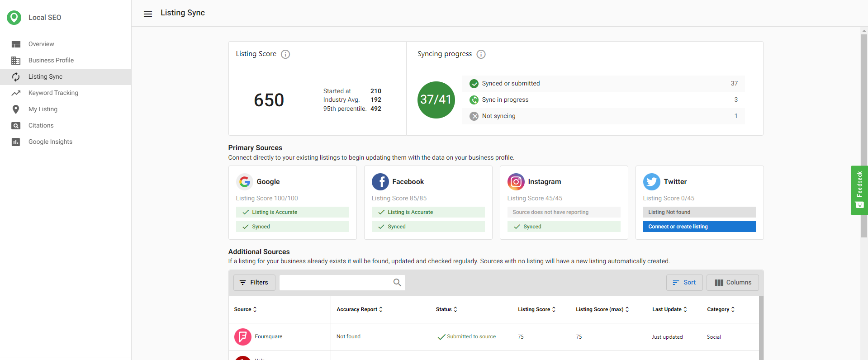This screenshot has width=868, height=360.
Task: Click Google's Listing is Accurate status bar
Action: click(292, 212)
